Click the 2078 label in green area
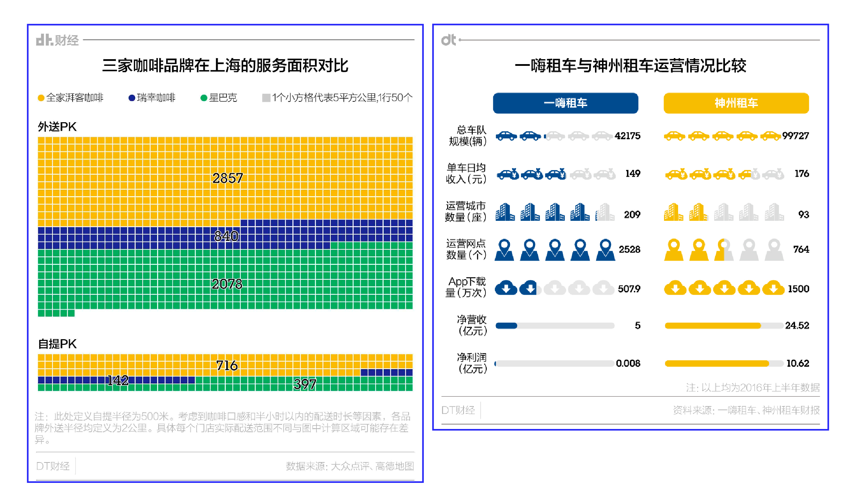856x504 pixels. [227, 284]
